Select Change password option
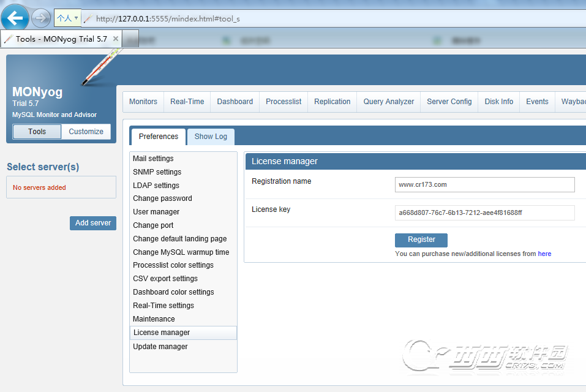586x392 pixels. click(x=162, y=198)
